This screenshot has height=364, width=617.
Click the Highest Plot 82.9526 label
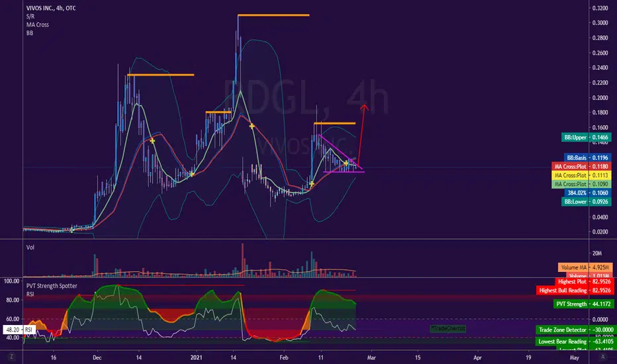(x=584, y=282)
